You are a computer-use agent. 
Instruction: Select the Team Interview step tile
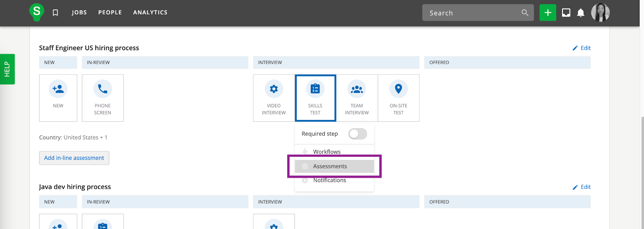tap(357, 98)
